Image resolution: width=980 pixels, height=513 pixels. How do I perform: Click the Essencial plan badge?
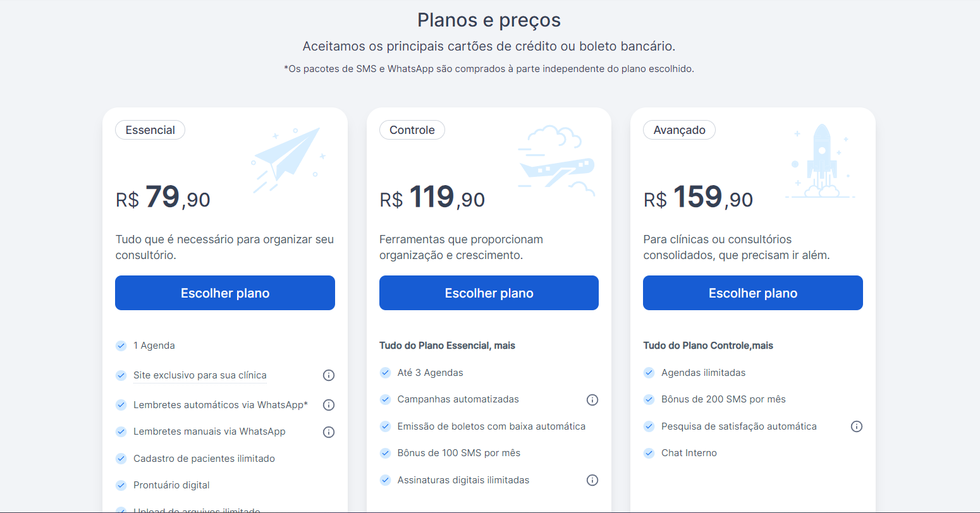(x=150, y=130)
